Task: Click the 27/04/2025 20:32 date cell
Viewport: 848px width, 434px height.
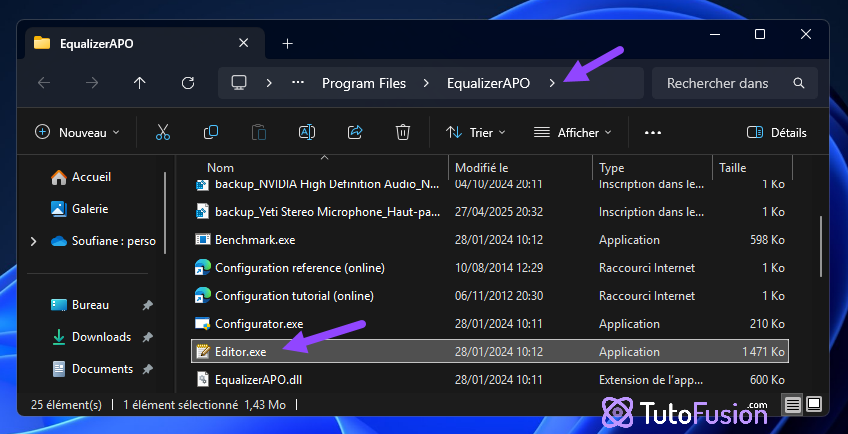Action: (x=499, y=211)
